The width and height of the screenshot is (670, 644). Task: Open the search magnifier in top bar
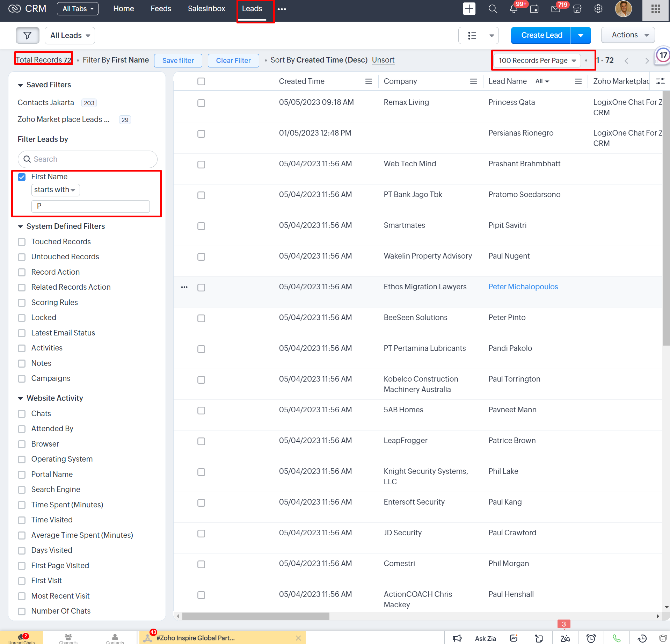pyautogui.click(x=493, y=9)
